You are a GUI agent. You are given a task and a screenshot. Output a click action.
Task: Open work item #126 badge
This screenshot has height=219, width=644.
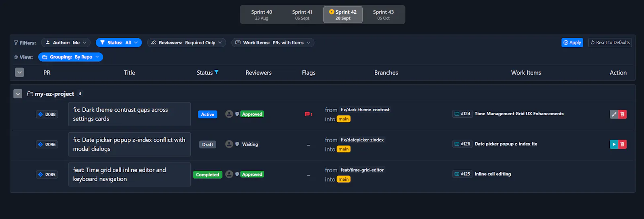tap(462, 144)
